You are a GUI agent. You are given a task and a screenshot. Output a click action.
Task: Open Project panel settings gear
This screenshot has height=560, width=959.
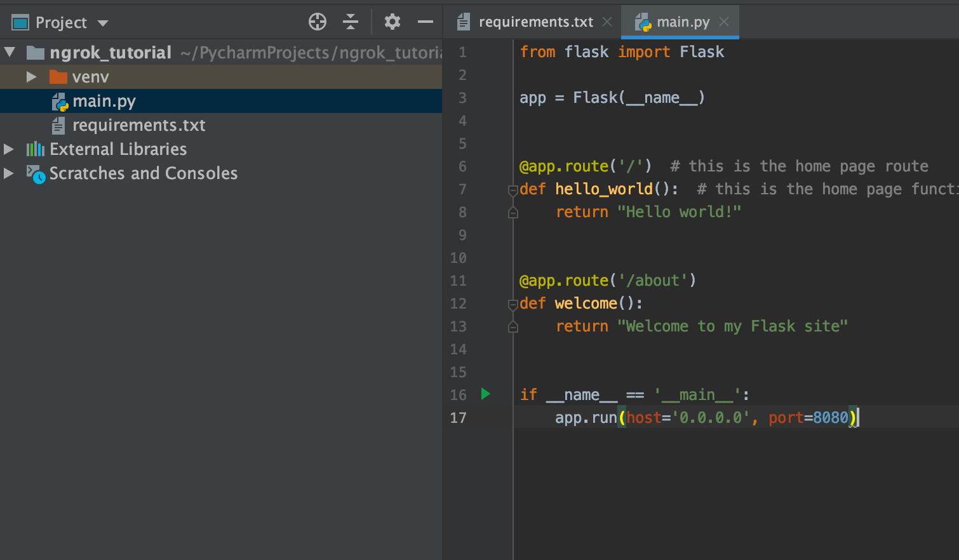click(x=392, y=22)
